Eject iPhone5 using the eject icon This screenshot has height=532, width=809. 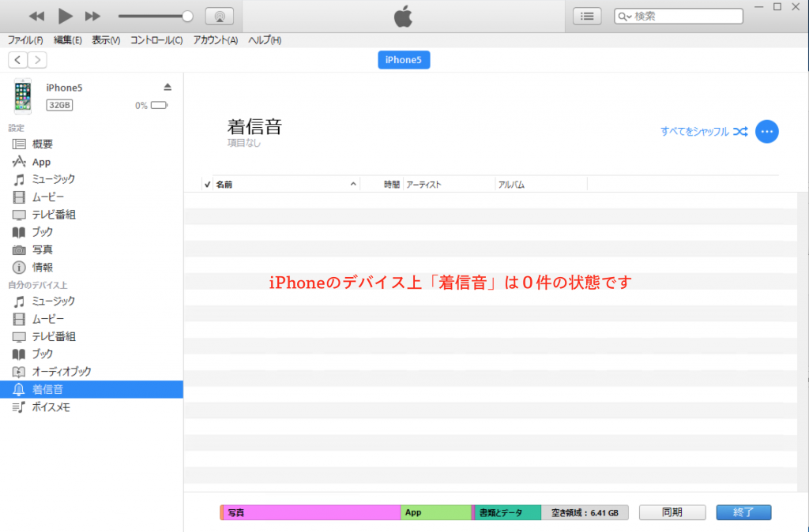[x=167, y=87]
